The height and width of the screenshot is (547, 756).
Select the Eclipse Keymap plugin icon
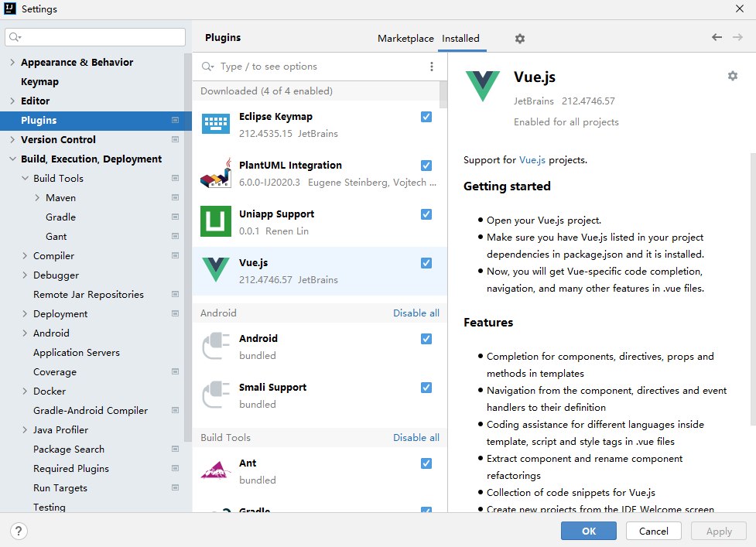pyautogui.click(x=216, y=124)
